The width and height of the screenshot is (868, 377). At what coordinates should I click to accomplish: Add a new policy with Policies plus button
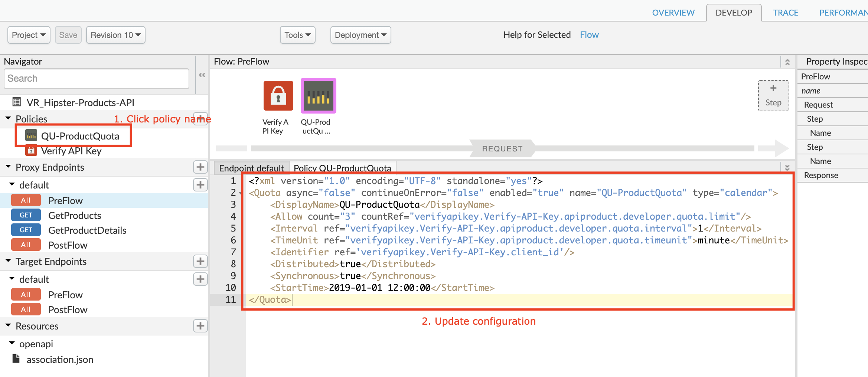coord(200,119)
